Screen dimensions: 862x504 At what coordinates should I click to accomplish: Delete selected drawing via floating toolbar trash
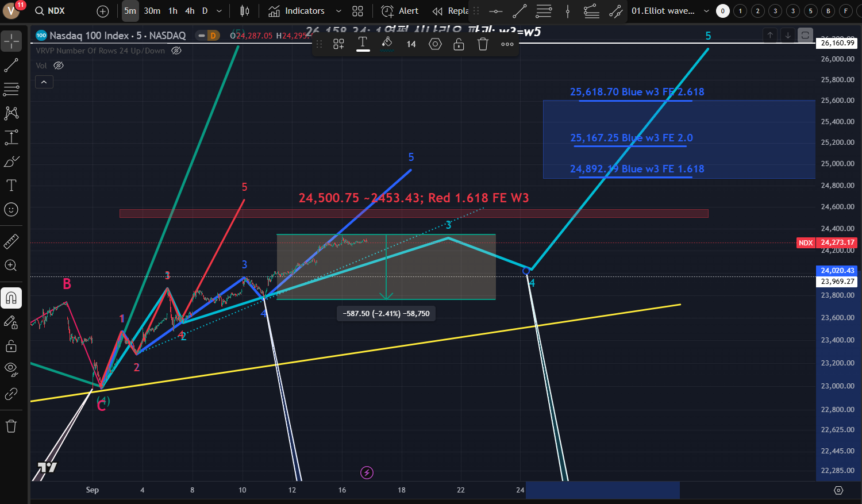483,44
